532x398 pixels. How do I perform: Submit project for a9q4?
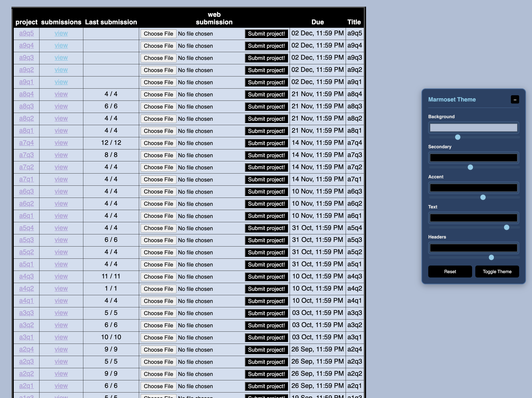pyautogui.click(x=266, y=46)
